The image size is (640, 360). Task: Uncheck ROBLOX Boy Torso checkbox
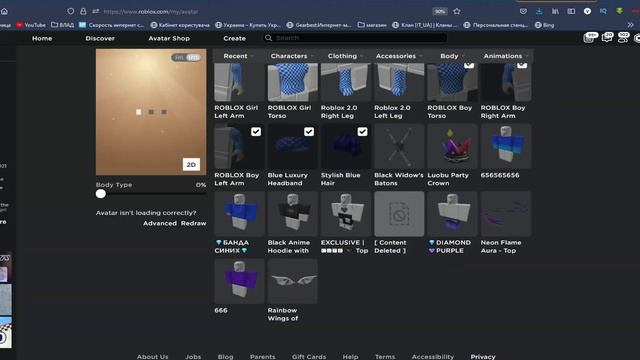(x=469, y=65)
